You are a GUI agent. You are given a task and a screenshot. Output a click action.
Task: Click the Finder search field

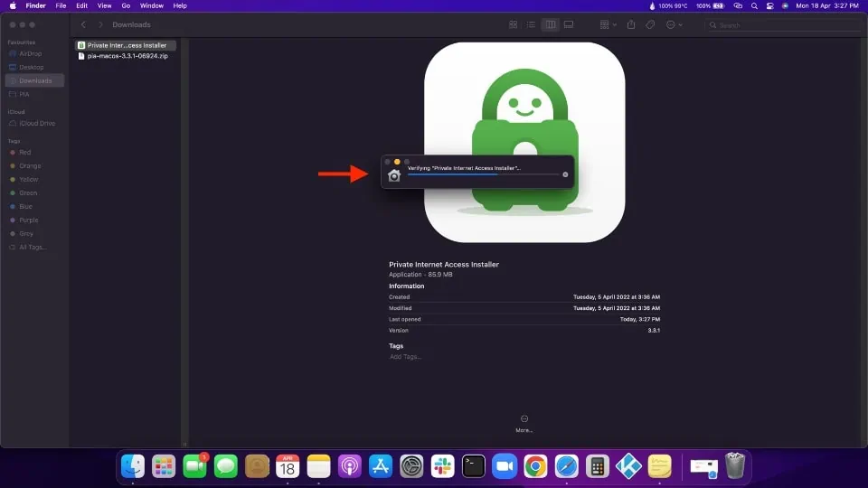click(783, 25)
